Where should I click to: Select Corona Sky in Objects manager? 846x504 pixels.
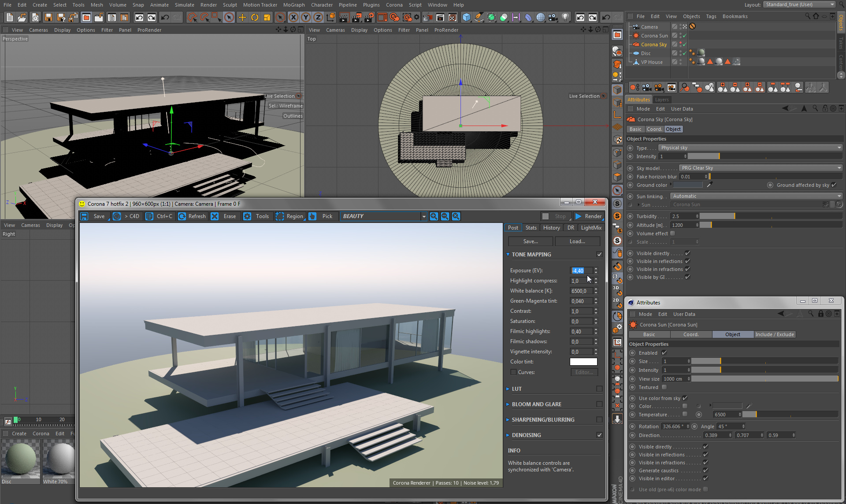[653, 44]
